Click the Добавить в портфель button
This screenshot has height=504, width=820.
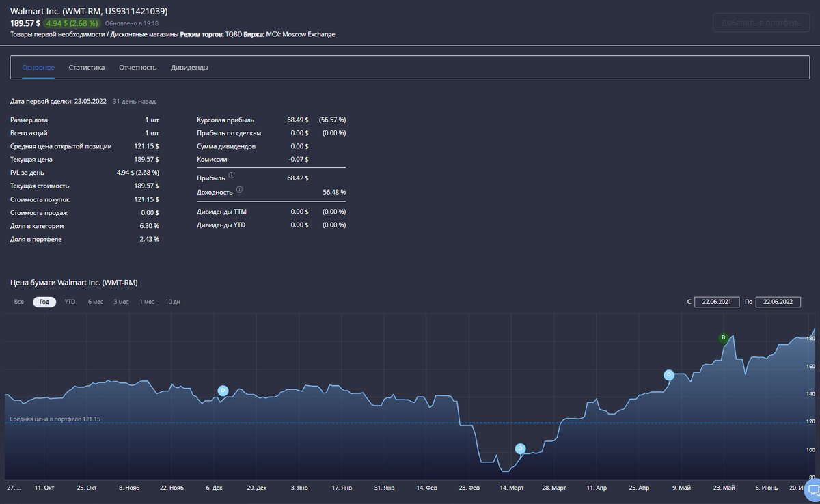pyautogui.click(x=761, y=23)
